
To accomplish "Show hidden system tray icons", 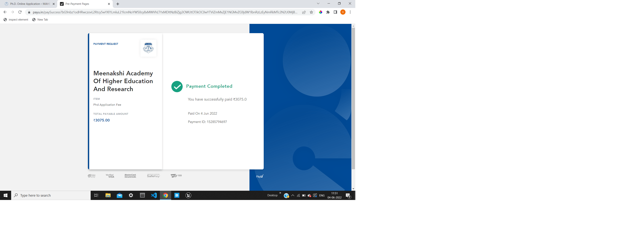I will click(x=293, y=196).
